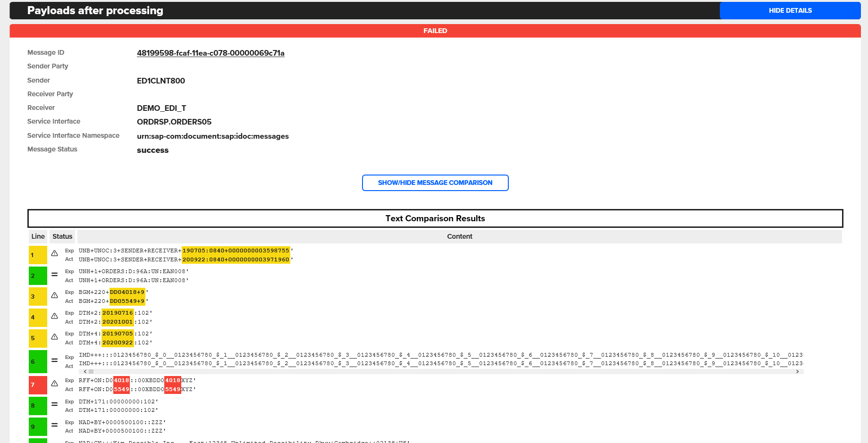868x443 pixels.
Task: Click the red line 7 number cell
Action: [x=38, y=385]
